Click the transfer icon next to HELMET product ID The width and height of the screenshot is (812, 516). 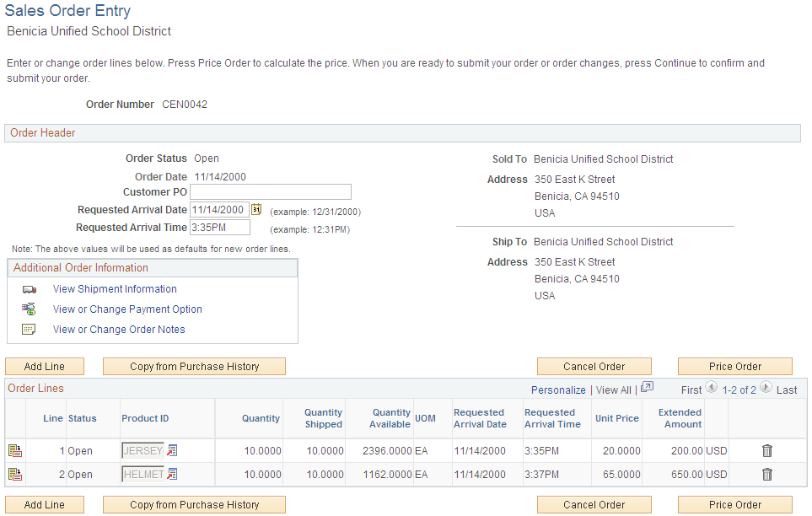coord(172,474)
